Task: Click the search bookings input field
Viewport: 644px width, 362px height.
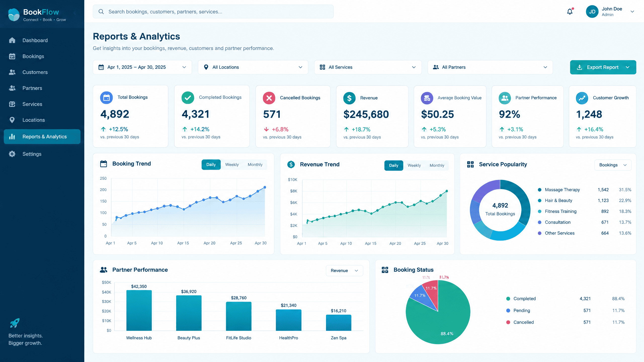Action: (213, 12)
